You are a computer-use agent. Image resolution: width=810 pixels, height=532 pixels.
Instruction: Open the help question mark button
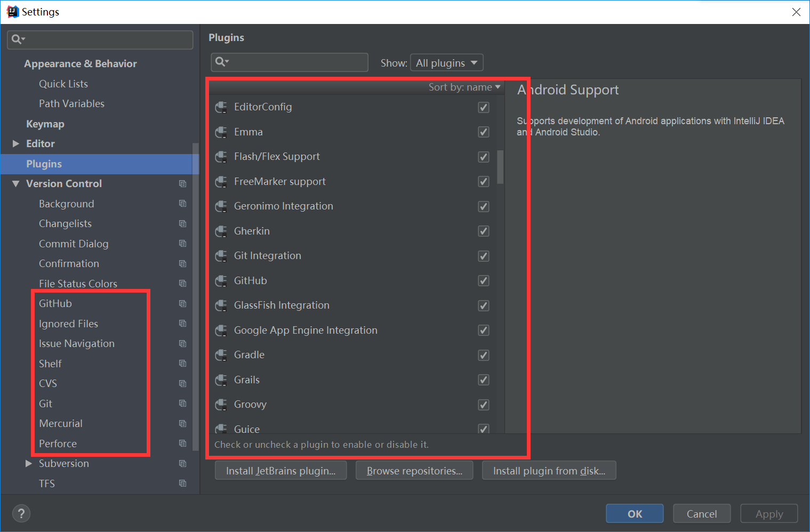click(x=21, y=514)
